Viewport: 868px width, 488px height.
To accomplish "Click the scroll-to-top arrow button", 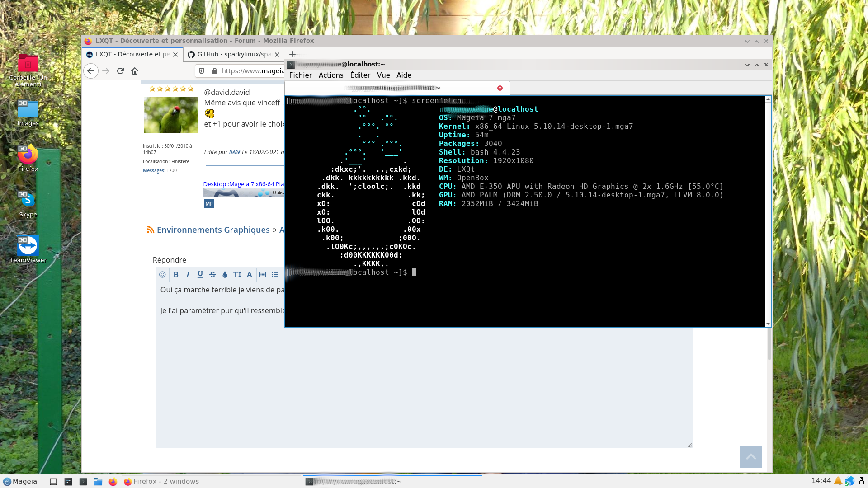I will pyautogui.click(x=751, y=457).
